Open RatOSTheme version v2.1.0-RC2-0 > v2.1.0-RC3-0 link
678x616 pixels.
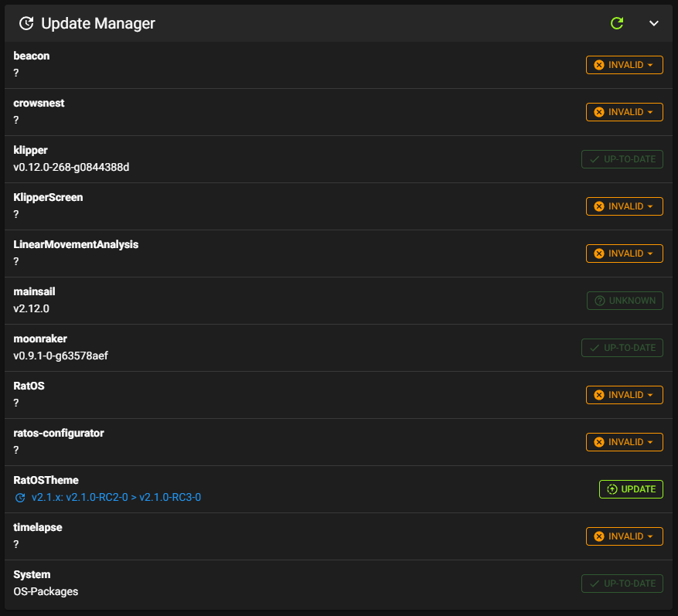click(x=116, y=497)
